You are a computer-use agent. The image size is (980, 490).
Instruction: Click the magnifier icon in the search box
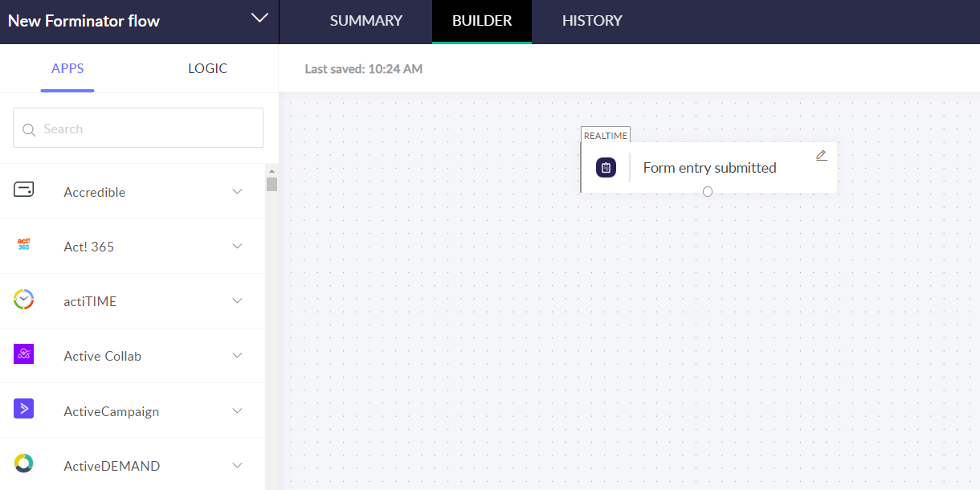tap(30, 129)
